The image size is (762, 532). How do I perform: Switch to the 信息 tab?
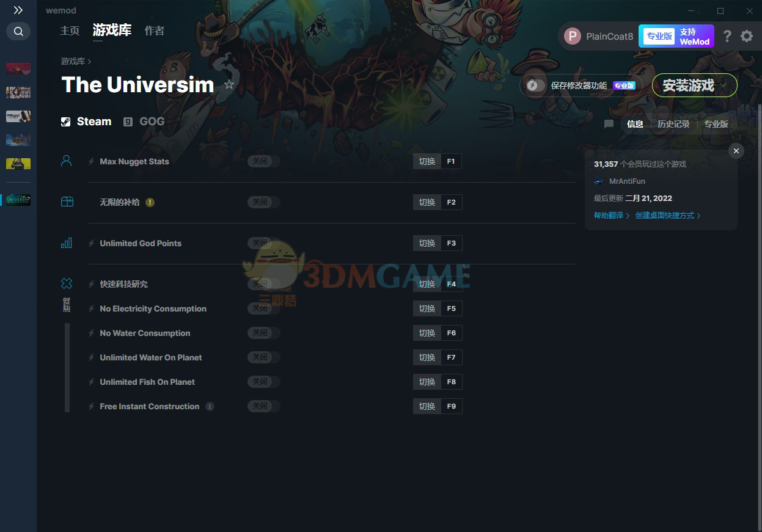coord(635,124)
